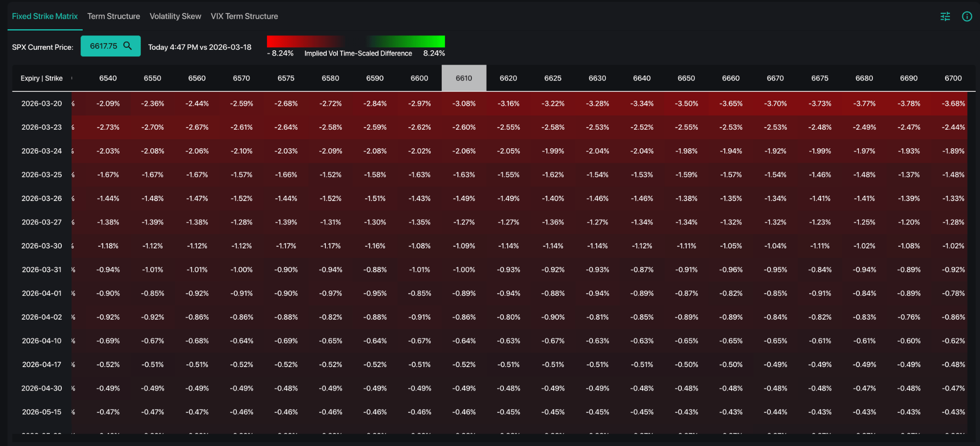The image size is (980, 446).
Task: Click the Expiry | Strike header cell
Action: [x=42, y=78]
